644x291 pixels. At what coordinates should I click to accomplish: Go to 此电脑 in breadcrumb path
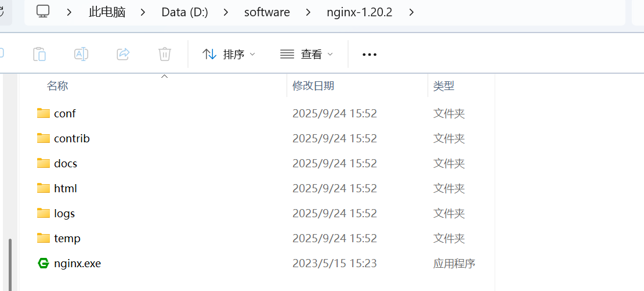[107, 12]
